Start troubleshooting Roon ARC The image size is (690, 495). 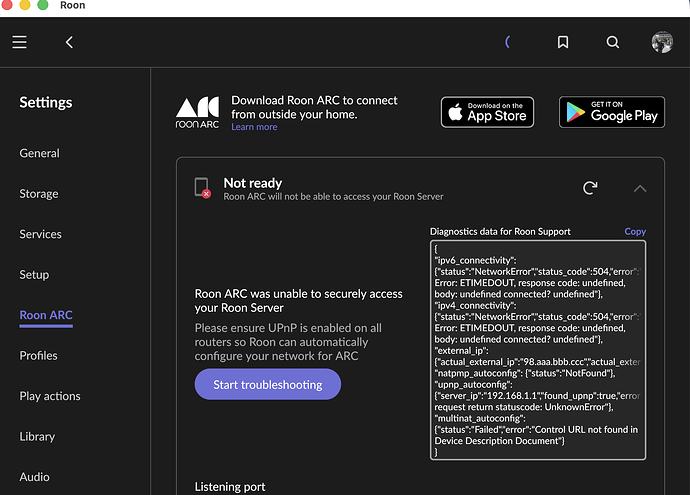268,384
